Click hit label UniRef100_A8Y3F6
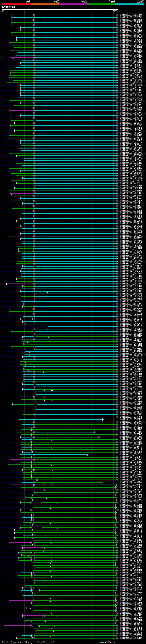 [x=131, y=203]
